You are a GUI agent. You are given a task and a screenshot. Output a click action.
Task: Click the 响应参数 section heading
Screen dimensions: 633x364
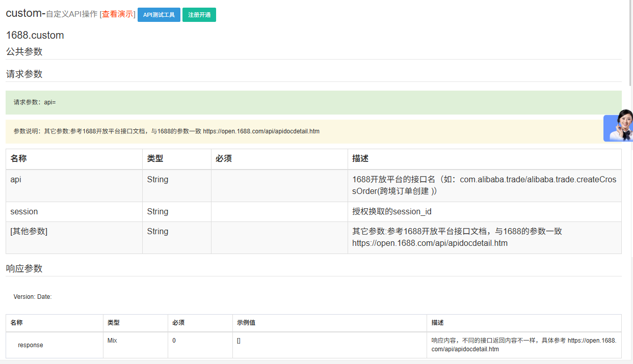point(24,268)
